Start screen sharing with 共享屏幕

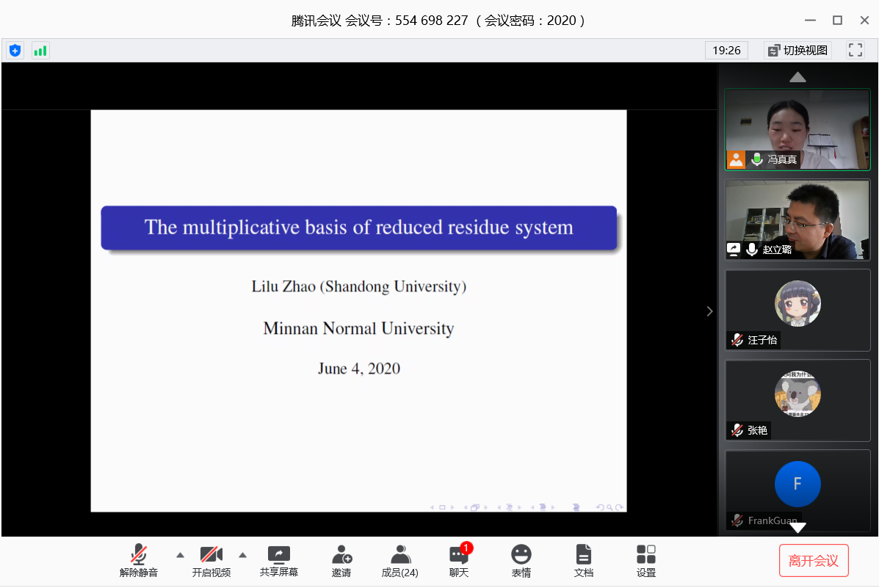point(279,561)
